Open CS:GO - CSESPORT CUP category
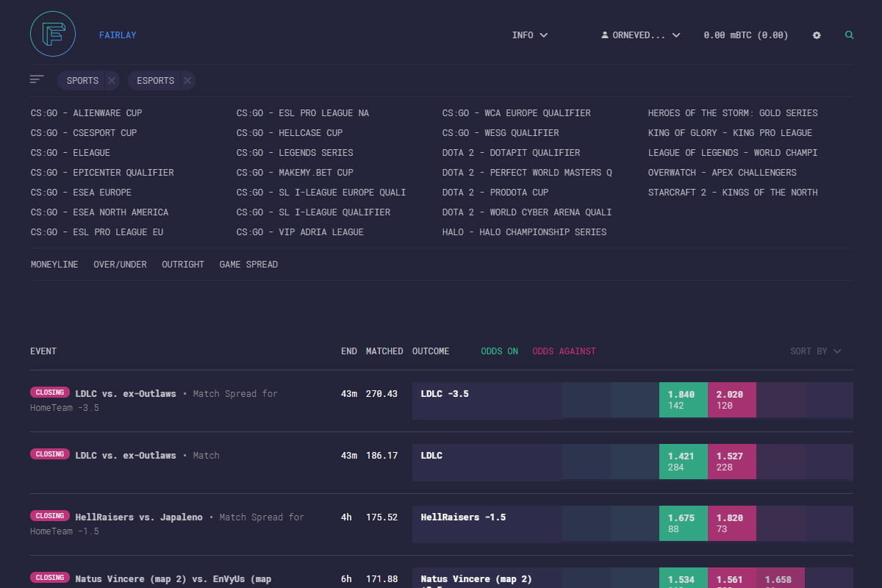 (84, 133)
